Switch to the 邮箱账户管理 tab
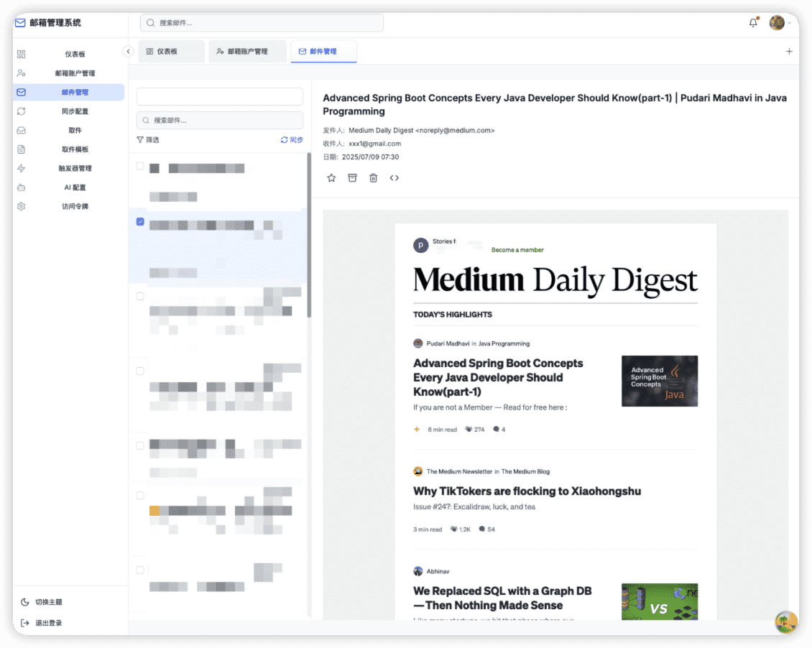This screenshot has width=812, height=648. 247,51
